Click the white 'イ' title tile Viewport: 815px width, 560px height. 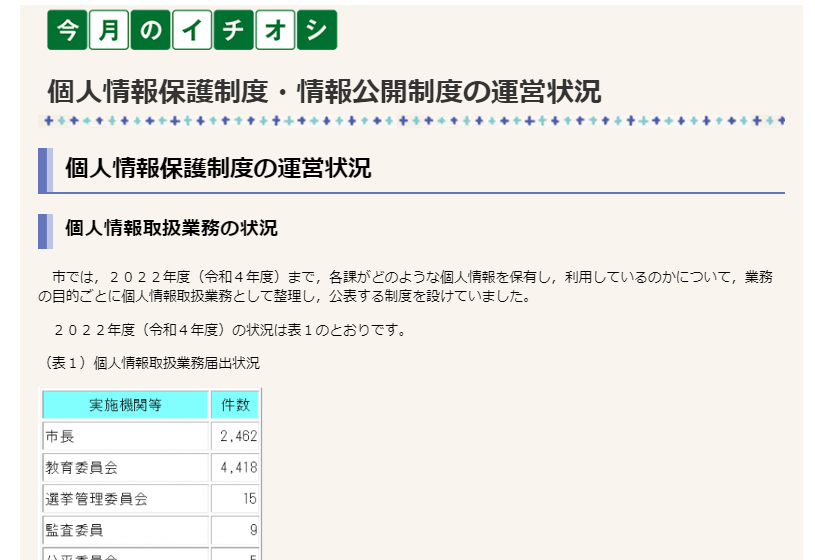191,31
